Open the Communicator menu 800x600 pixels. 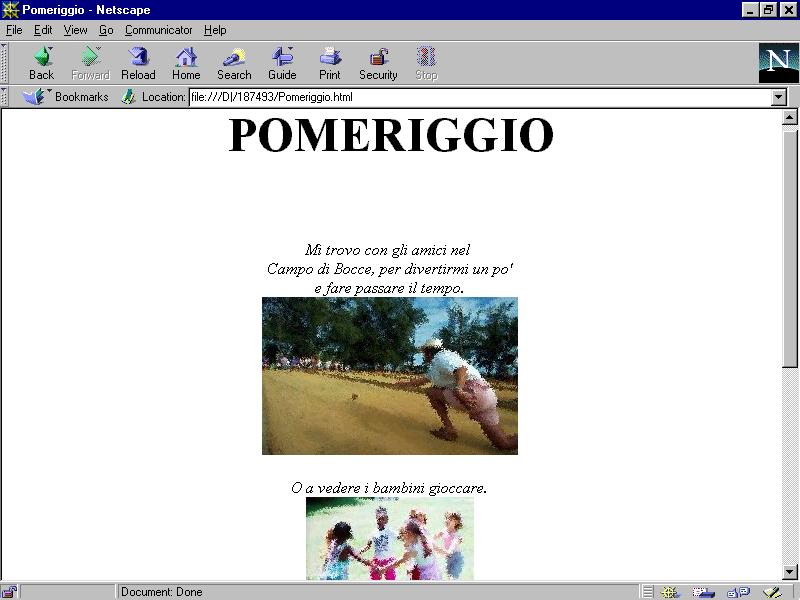[x=159, y=30]
